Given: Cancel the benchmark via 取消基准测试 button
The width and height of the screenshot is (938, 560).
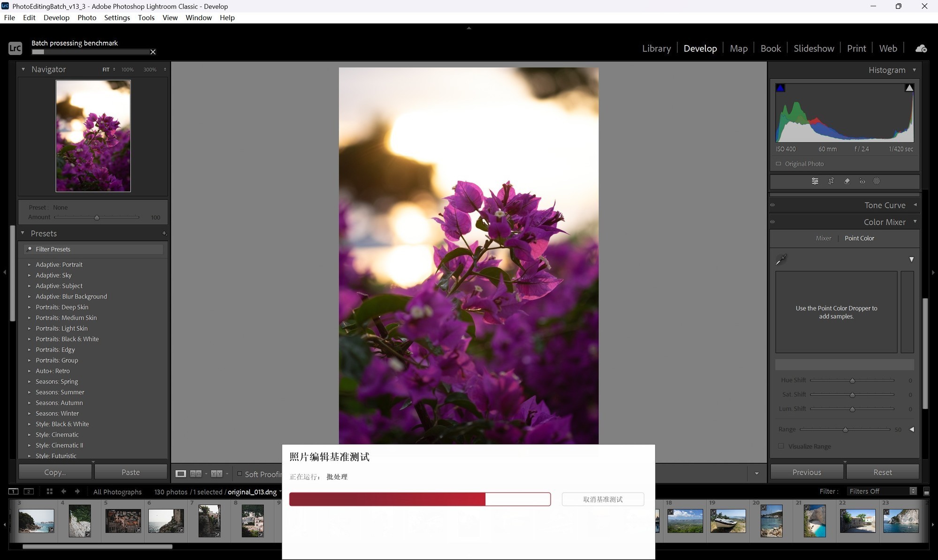Looking at the screenshot, I should (603, 499).
